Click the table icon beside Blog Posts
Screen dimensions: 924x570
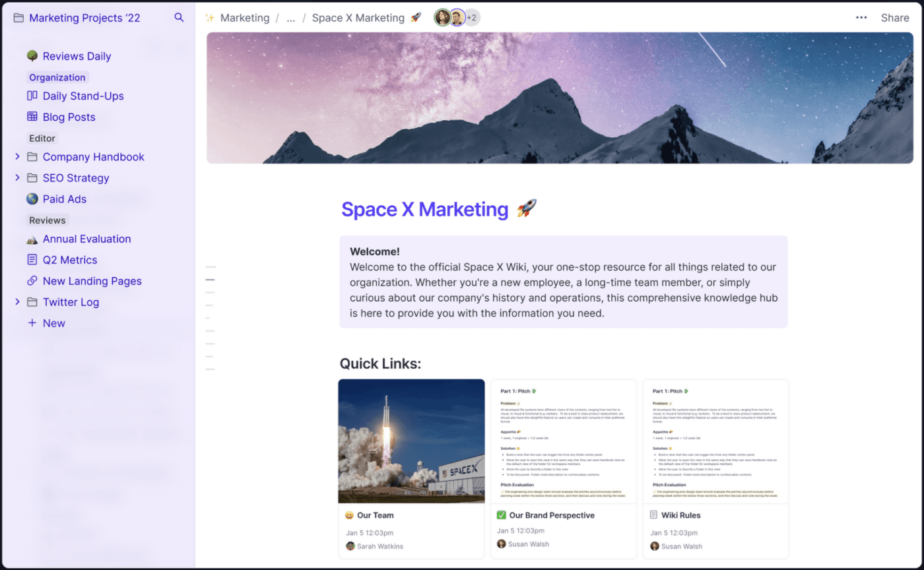(32, 117)
